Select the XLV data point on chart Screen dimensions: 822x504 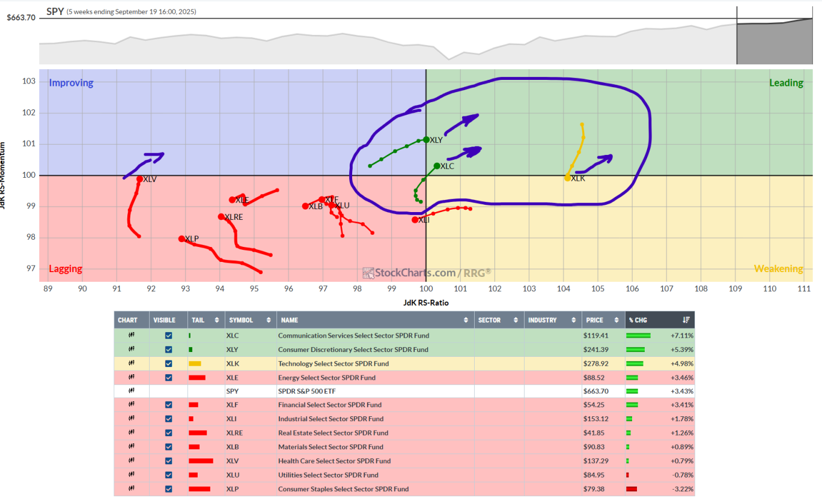tap(139, 179)
